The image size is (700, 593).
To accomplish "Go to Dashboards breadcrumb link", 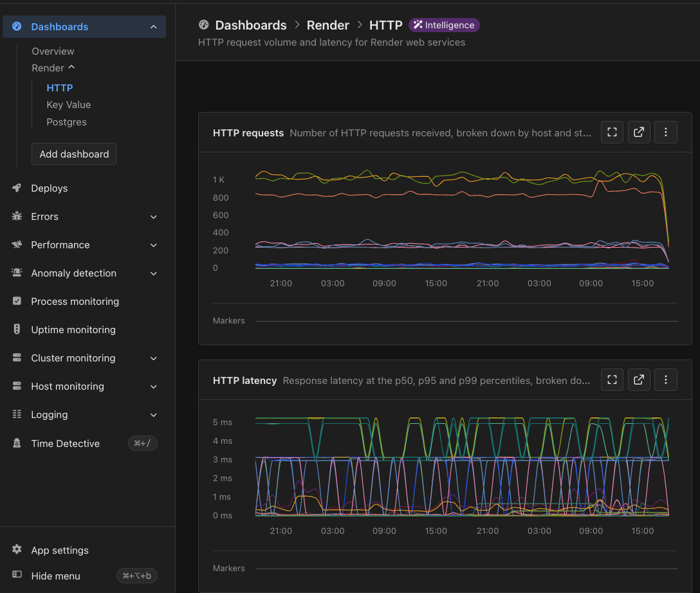I will tap(251, 25).
